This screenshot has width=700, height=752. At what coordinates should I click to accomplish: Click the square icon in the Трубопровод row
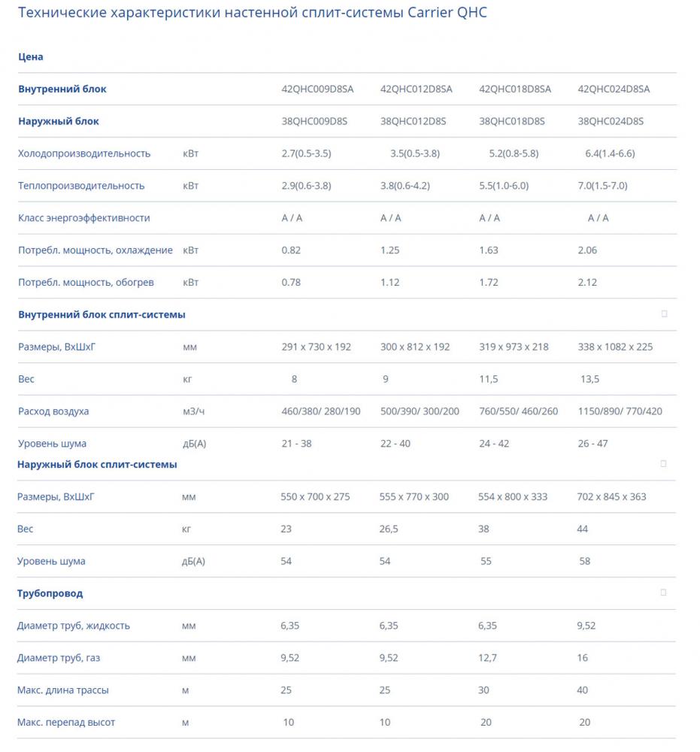click(x=663, y=593)
